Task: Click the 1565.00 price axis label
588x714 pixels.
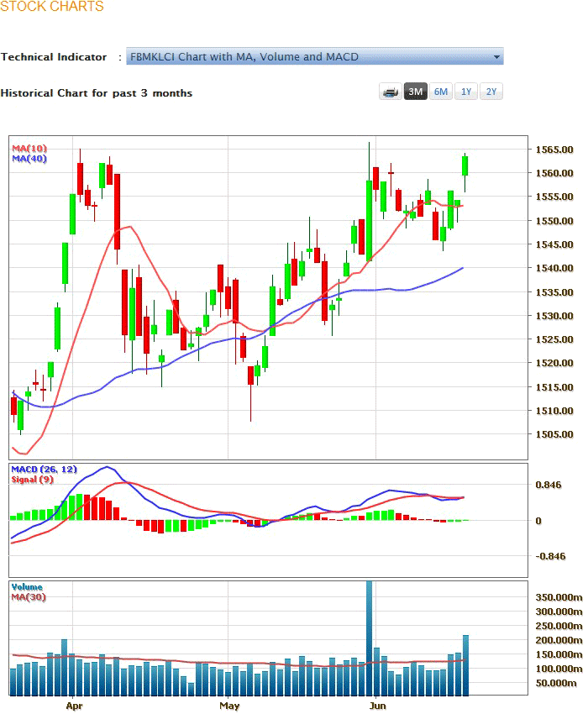Action: pos(554,150)
